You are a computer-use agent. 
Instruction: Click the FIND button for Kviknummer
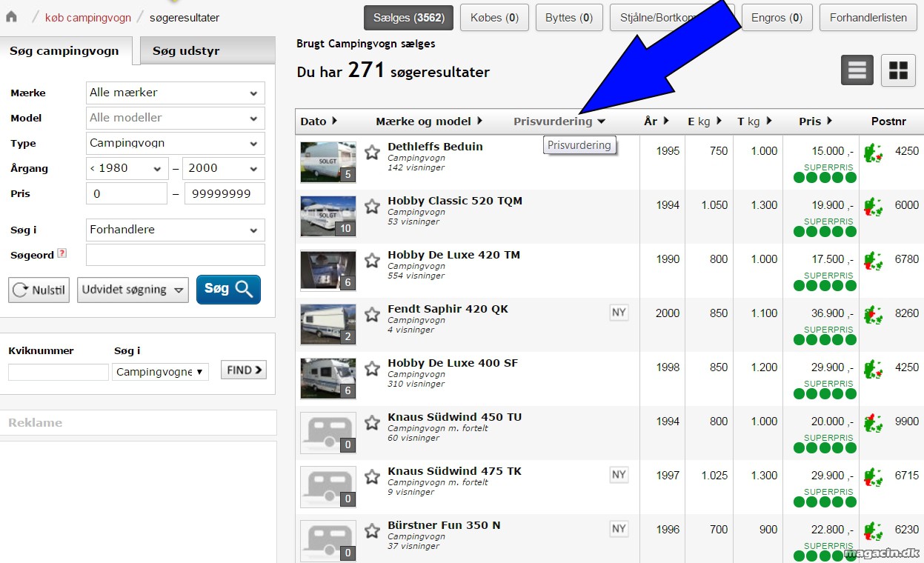[244, 370]
